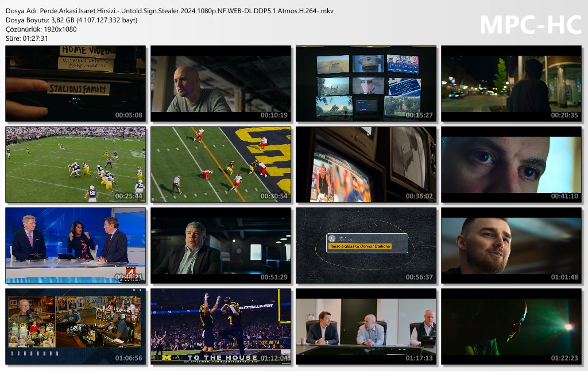Open the thumbnail stamped 00:10:19
The image size is (588, 371).
click(x=220, y=84)
